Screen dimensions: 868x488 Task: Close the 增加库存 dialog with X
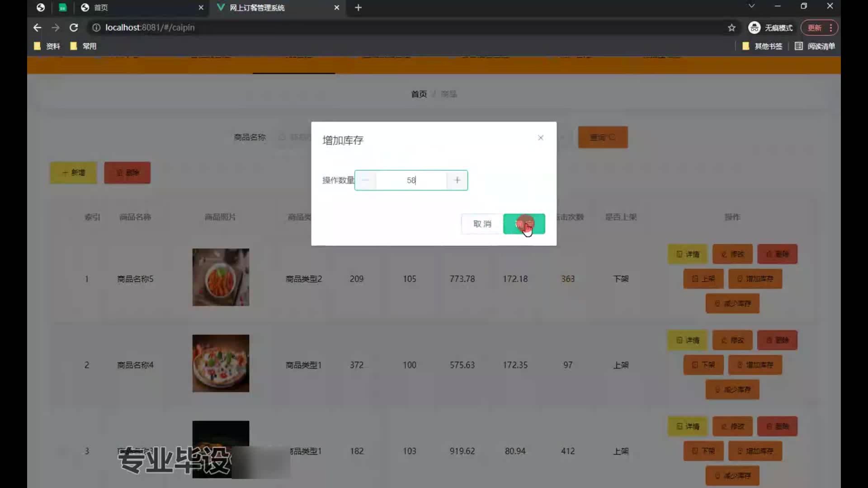pyautogui.click(x=540, y=138)
